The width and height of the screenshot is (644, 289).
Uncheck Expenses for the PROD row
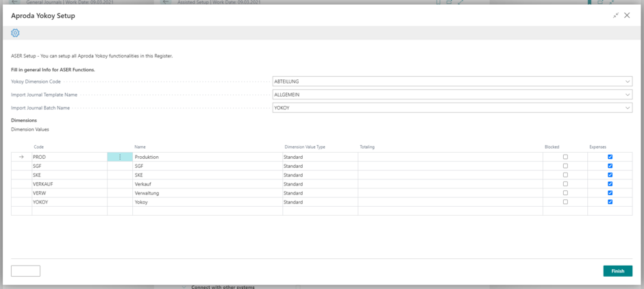coord(610,157)
